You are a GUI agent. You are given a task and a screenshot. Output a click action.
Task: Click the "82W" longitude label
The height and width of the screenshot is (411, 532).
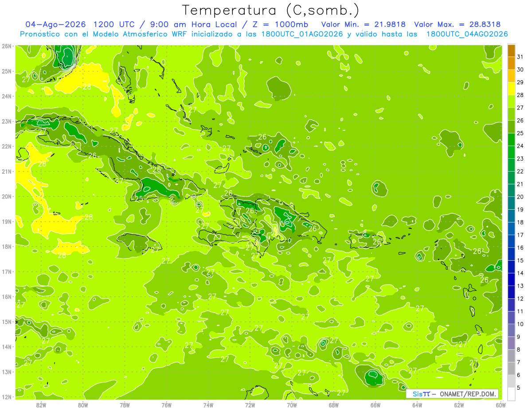pos(41,405)
